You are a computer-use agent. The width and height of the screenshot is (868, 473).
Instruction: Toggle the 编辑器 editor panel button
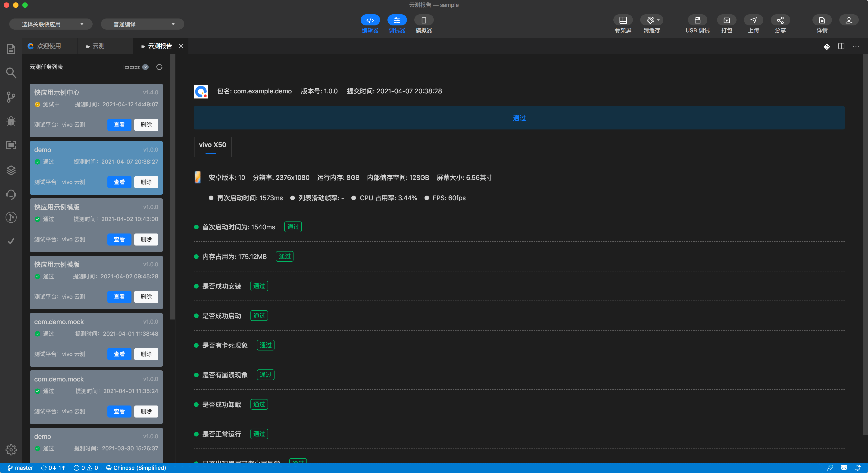[x=370, y=20]
